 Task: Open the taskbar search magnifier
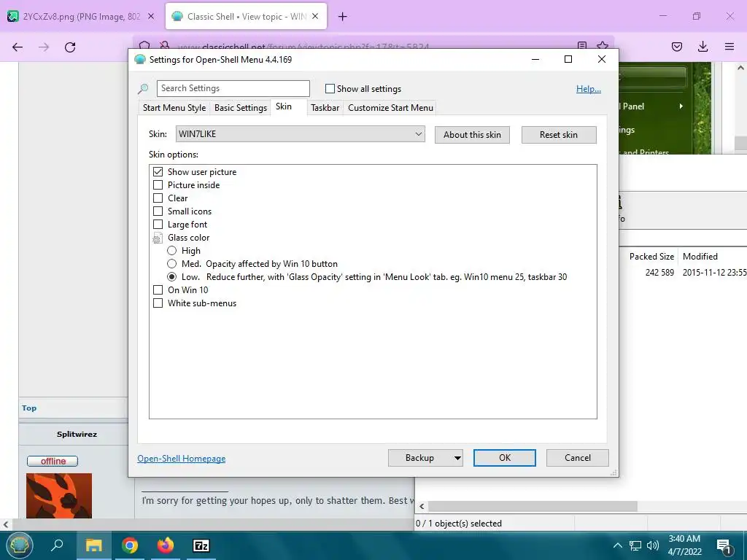coord(57,545)
